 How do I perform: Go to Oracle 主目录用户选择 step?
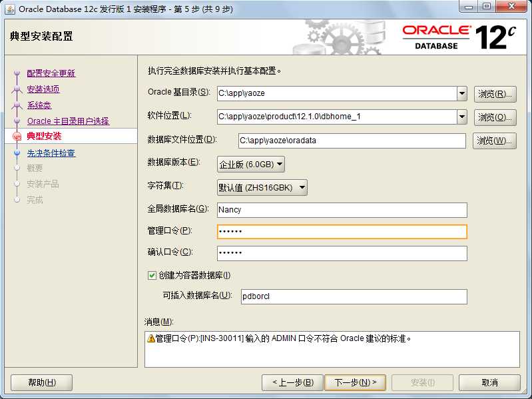click(68, 121)
